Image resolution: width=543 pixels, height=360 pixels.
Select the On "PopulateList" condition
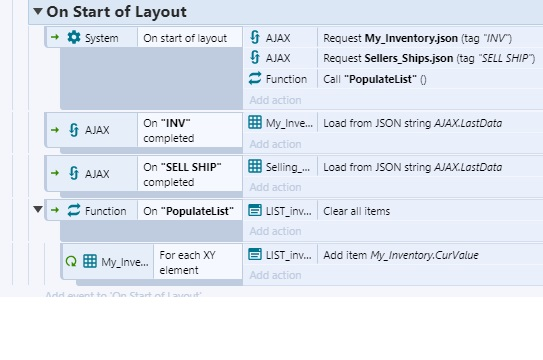[190, 210]
